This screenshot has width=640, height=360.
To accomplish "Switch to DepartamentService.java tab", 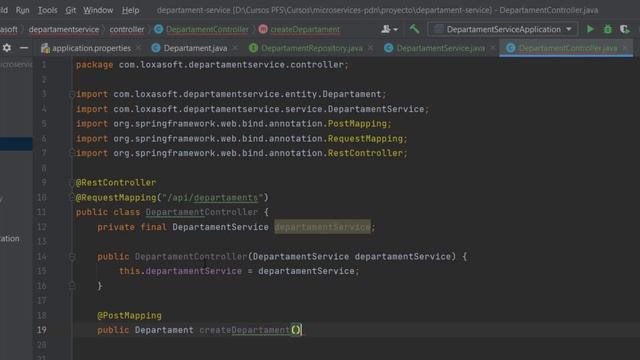I will [x=440, y=48].
